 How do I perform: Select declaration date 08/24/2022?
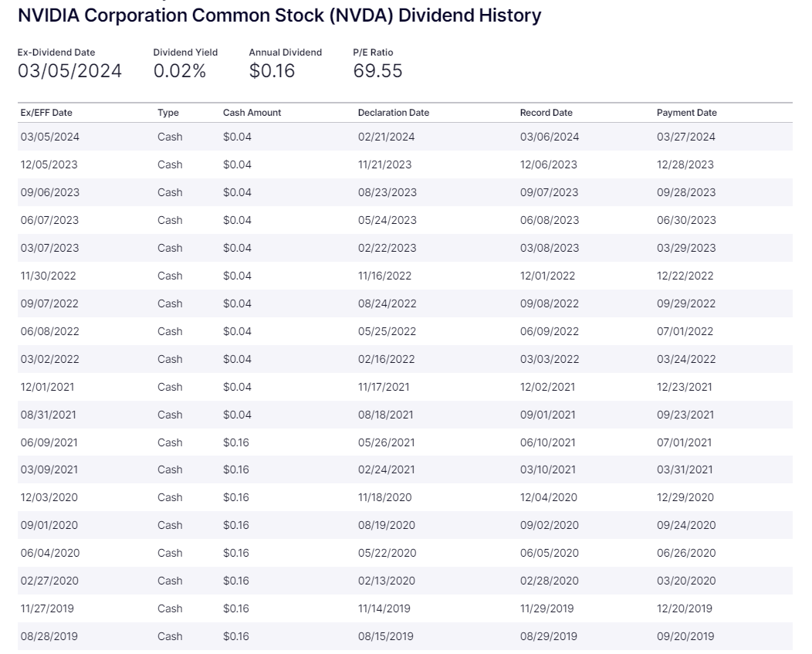click(387, 303)
